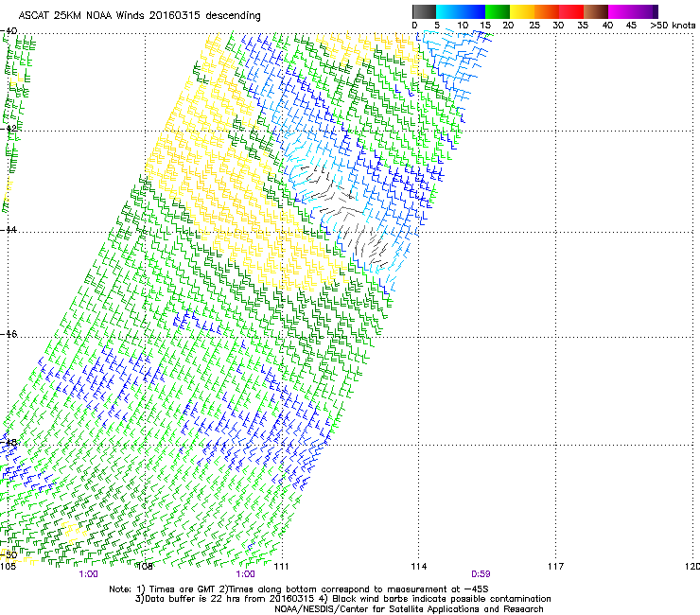Click the orange 25-30 knots color swatch
Image resolution: width=700 pixels, height=615 pixels.
[547, 11]
